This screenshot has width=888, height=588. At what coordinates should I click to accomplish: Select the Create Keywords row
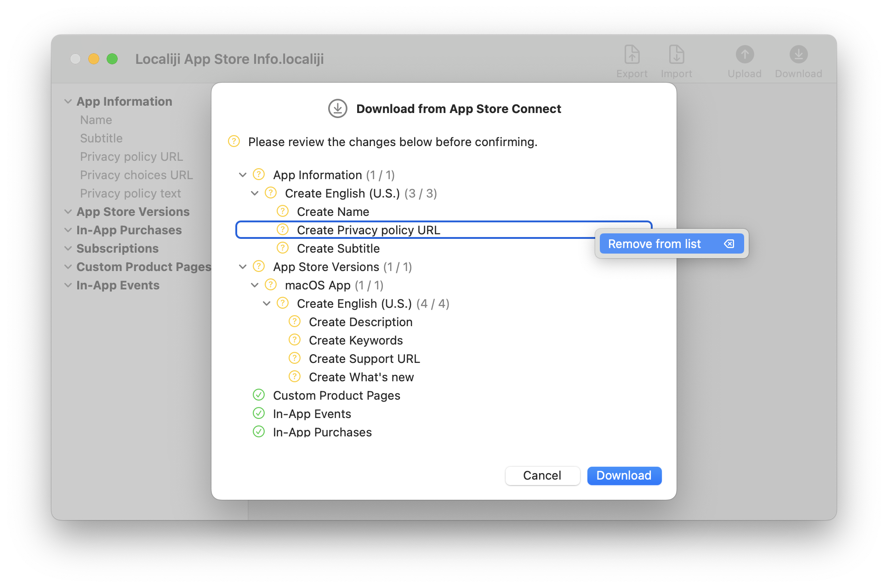pyautogui.click(x=444, y=340)
